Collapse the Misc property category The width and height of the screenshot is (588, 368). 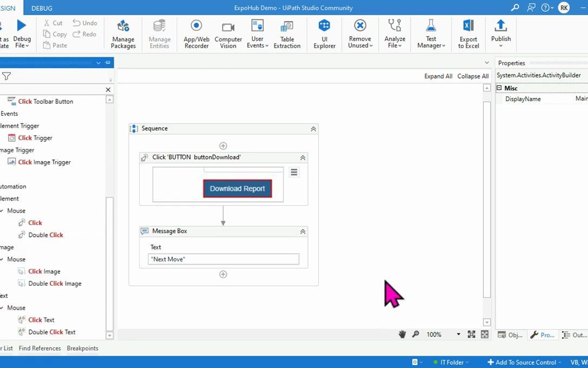(x=499, y=88)
